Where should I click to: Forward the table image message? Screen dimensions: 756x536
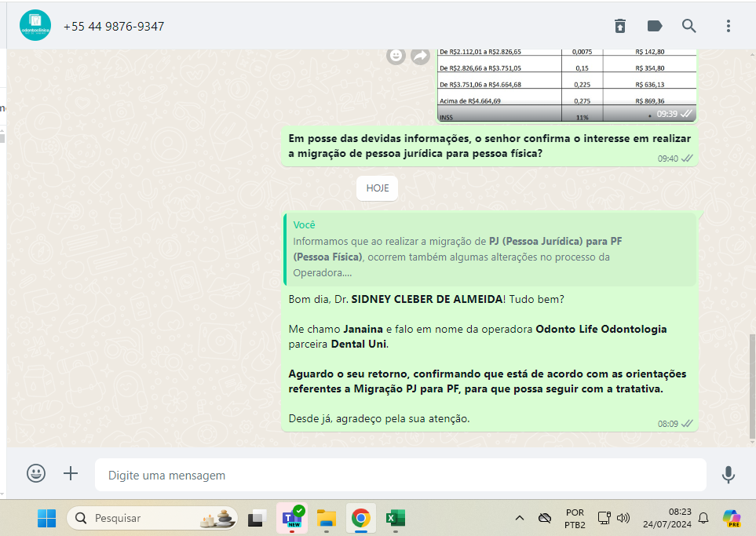point(421,56)
